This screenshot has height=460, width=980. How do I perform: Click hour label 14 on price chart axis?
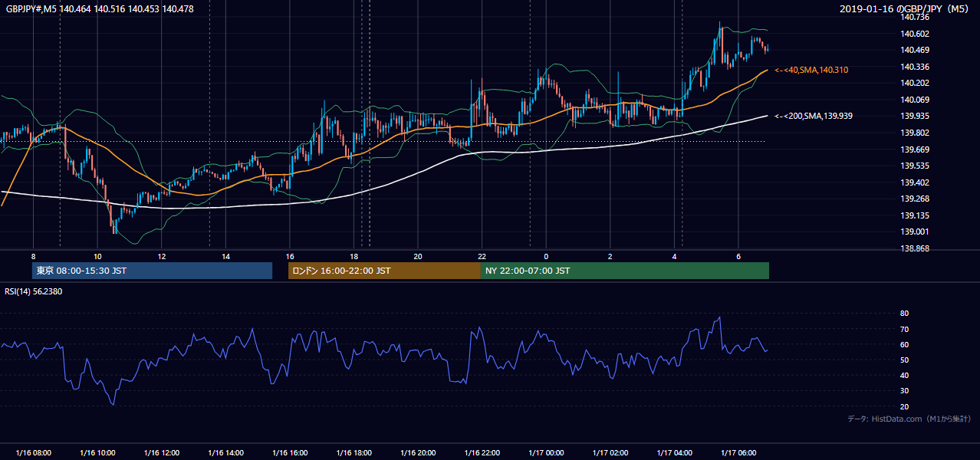[225, 256]
